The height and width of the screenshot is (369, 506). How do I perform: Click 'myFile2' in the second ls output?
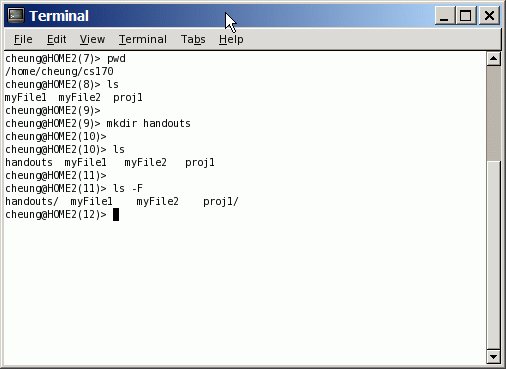click(x=145, y=162)
